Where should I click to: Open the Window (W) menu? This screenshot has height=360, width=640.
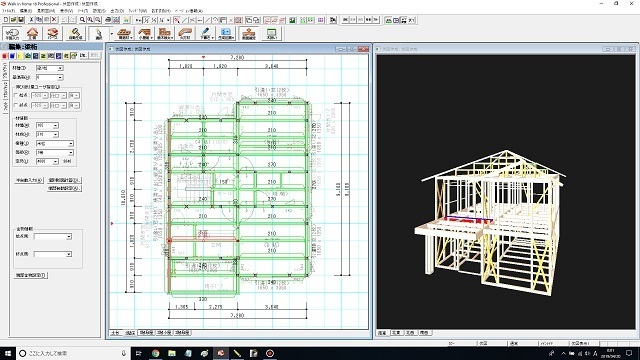pyautogui.click(x=138, y=11)
